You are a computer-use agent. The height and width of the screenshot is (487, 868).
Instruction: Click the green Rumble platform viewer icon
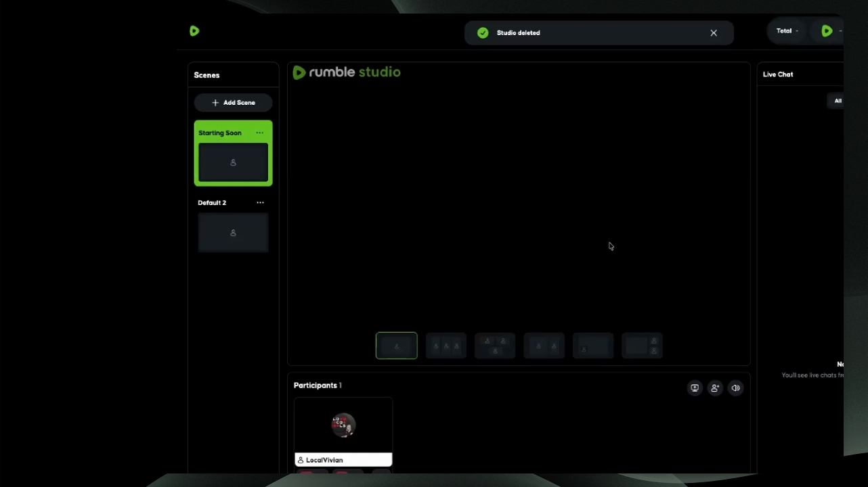coord(827,31)
